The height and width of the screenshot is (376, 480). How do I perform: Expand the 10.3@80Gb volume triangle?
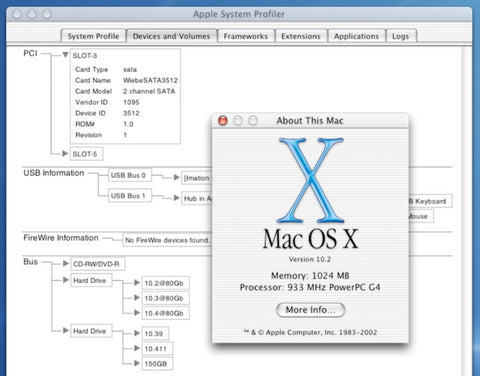click(137, 297)
